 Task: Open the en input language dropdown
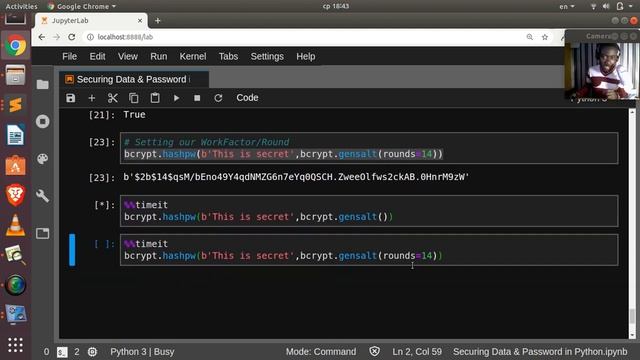pyautogui.click(x=567, y=6)
